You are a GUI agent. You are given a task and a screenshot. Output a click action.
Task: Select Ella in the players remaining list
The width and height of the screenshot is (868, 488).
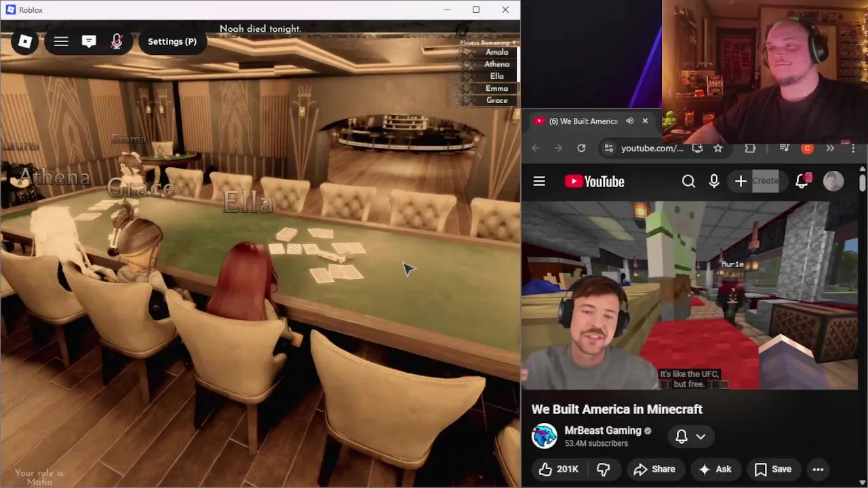[496, 77]
